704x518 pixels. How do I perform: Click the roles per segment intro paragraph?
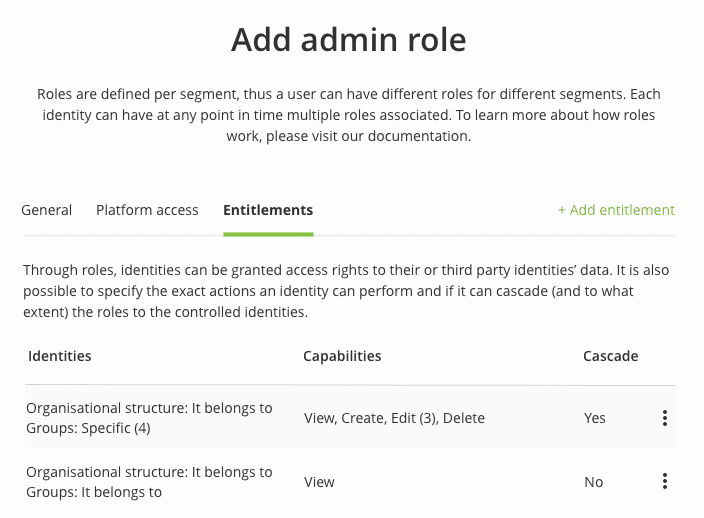pos(349,115)
